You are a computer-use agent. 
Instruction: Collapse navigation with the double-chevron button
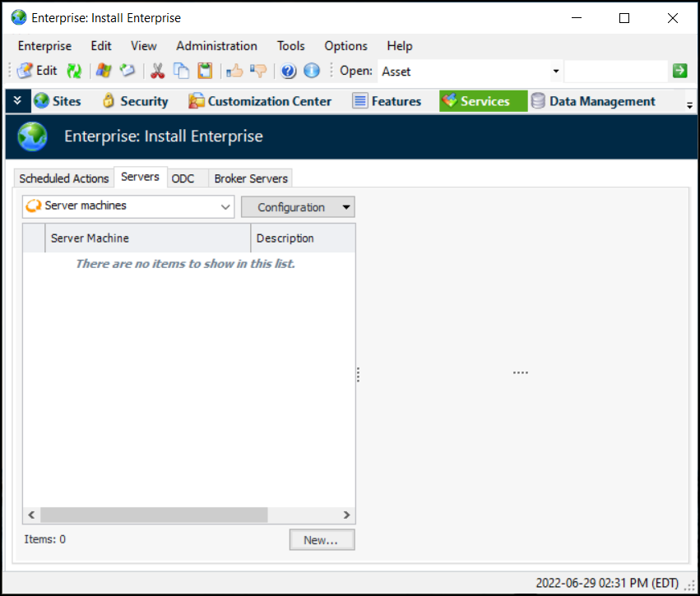pyautogui.click(x=18, y=101)
